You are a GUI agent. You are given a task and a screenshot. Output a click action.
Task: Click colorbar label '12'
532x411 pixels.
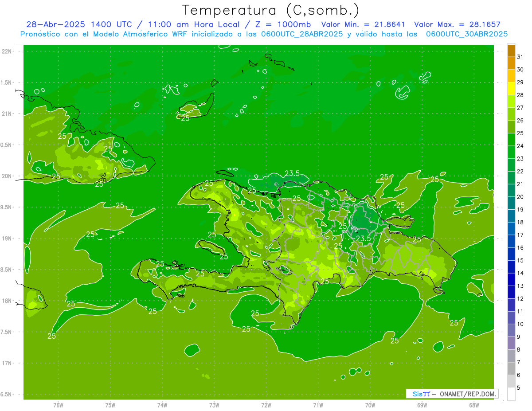tap(520, 299)
